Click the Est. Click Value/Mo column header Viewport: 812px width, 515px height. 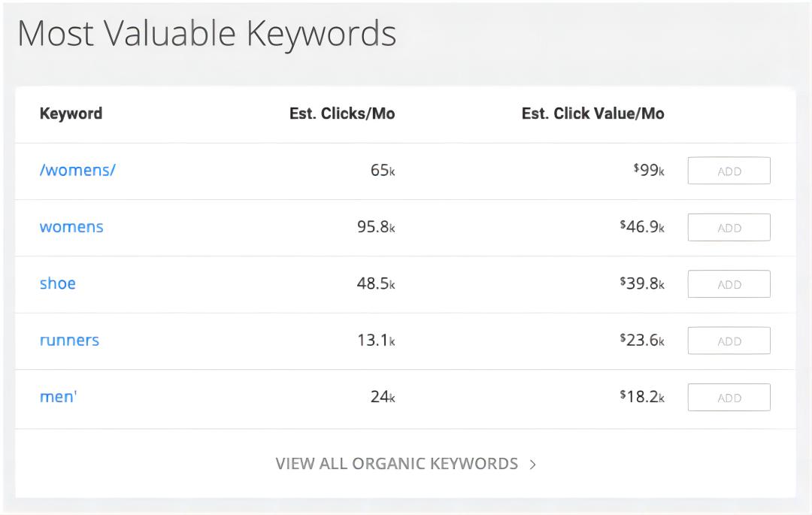coord(592,114)
